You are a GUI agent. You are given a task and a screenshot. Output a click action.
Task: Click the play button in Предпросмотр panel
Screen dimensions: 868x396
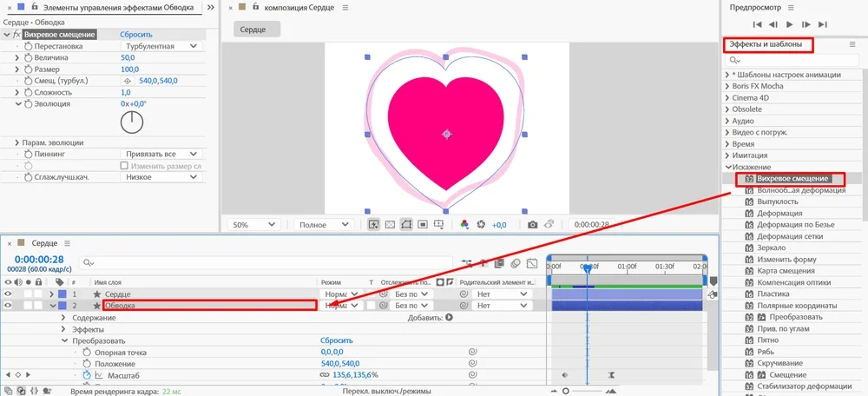798,24
